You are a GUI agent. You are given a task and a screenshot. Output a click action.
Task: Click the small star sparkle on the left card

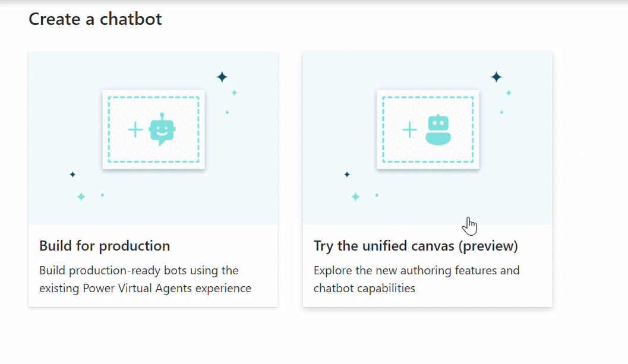tap(233, 92)
